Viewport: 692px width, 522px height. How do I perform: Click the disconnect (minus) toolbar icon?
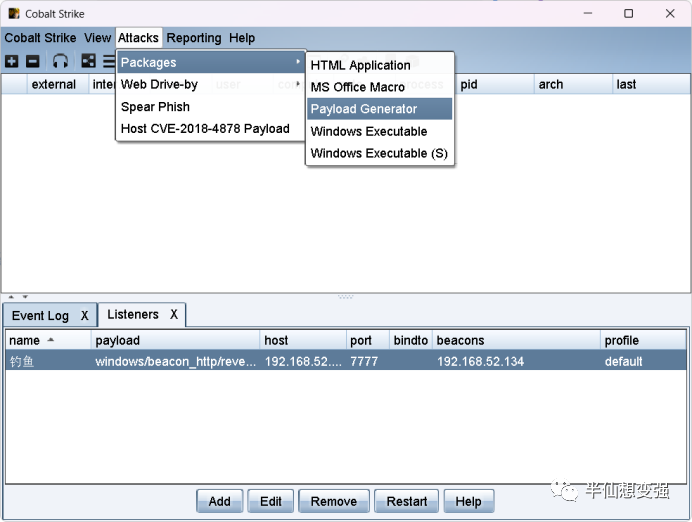click(33, 61)
